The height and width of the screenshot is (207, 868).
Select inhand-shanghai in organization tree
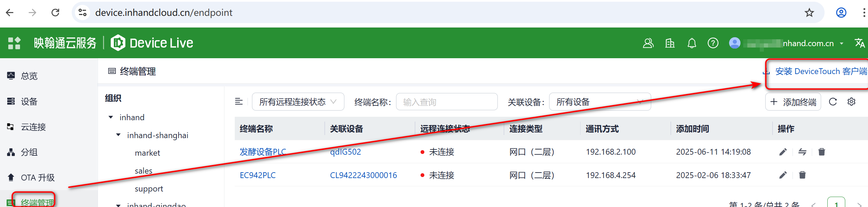(x=158, y=135)
